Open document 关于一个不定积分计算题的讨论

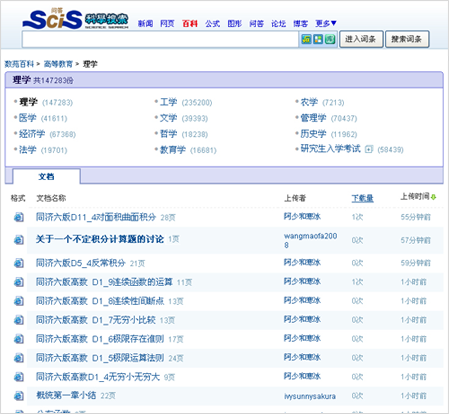pyautogui.click(x=100, y=239)
